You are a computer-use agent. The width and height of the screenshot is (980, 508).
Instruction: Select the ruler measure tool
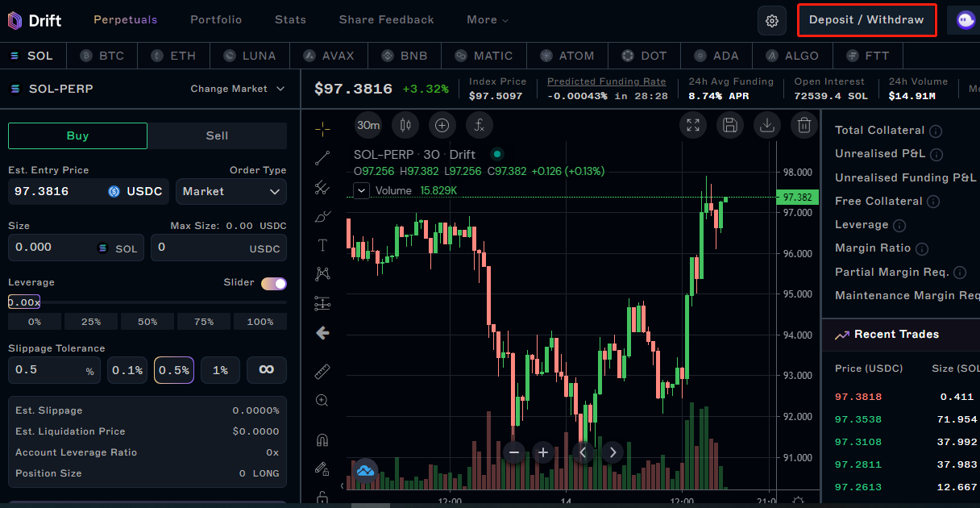coord(322,371)
